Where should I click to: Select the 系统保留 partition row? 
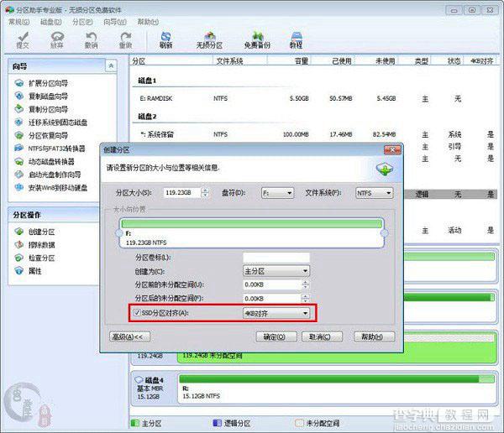click(315, 134)
